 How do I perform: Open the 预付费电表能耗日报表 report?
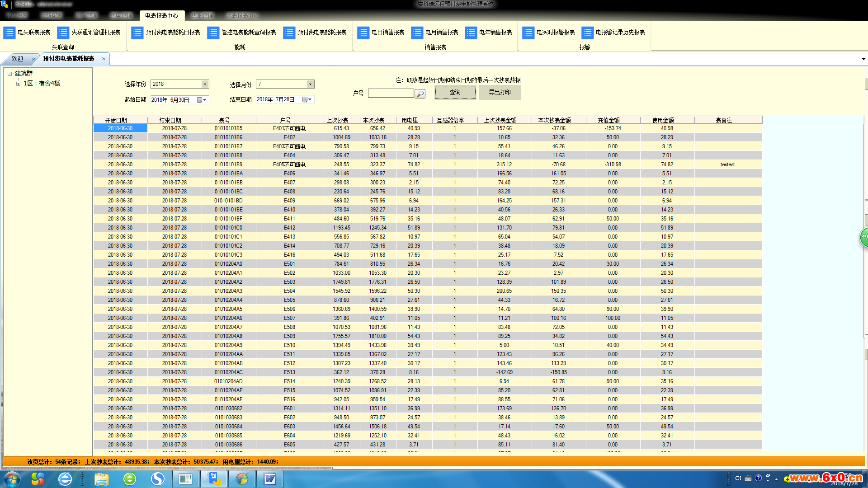pos(166,33)
